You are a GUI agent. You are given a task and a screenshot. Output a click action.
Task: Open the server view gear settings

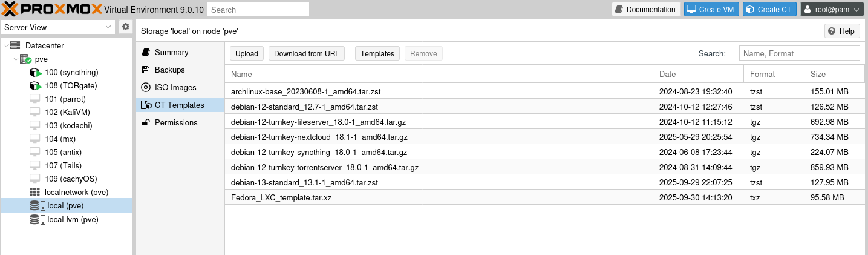tap(125, 27)
